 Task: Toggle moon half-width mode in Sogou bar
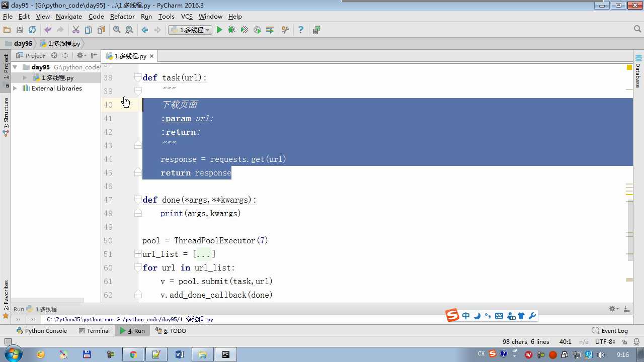point(477,316)
